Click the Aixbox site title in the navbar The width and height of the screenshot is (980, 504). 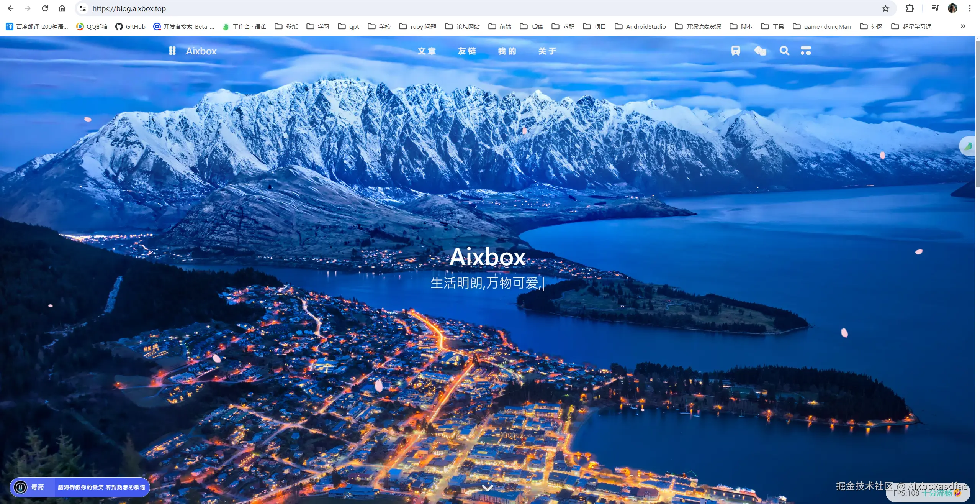201,51
